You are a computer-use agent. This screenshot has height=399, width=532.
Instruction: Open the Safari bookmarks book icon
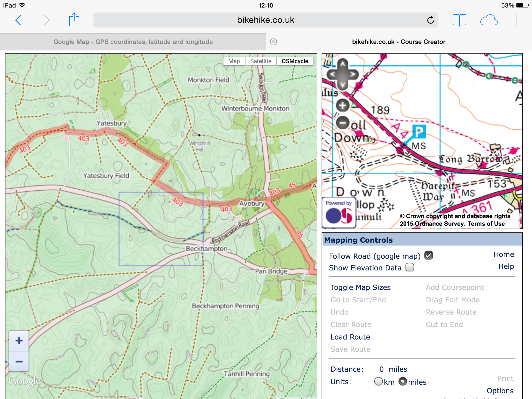(x=459, y=20)
